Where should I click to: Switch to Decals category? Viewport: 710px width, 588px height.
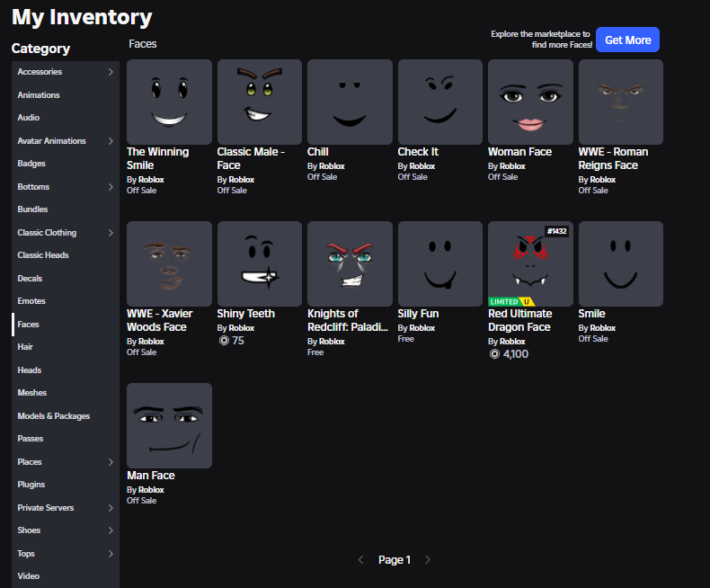pos(66,278)
